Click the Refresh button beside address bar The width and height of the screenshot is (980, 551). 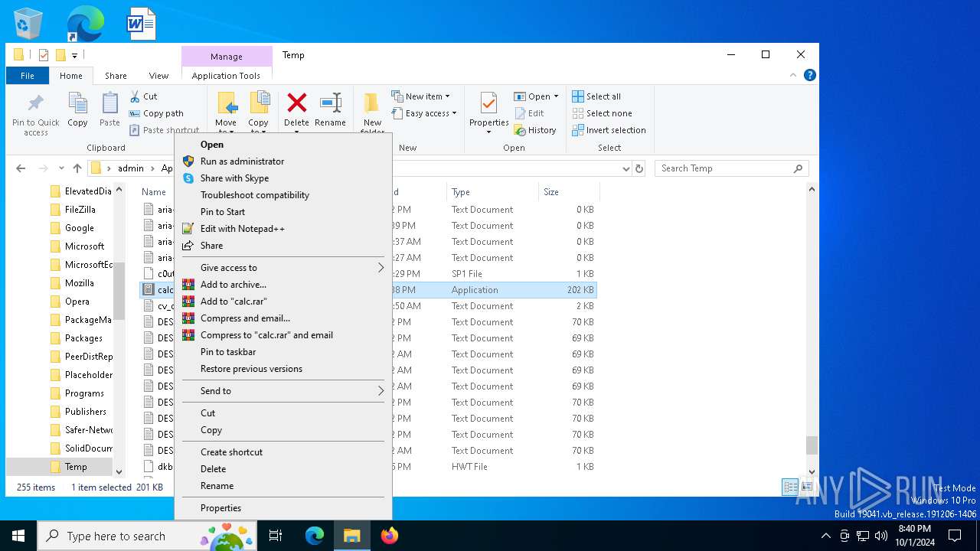(640, 168)
